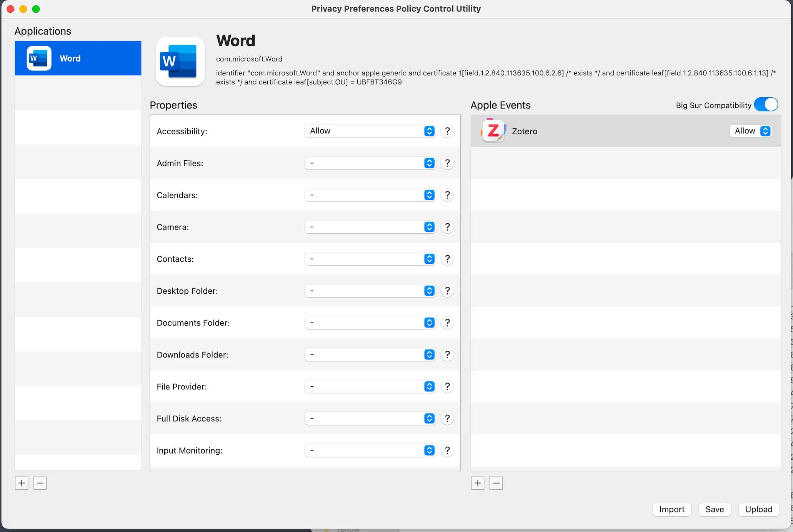Click the large Word app icon in header

coord(180,62)
